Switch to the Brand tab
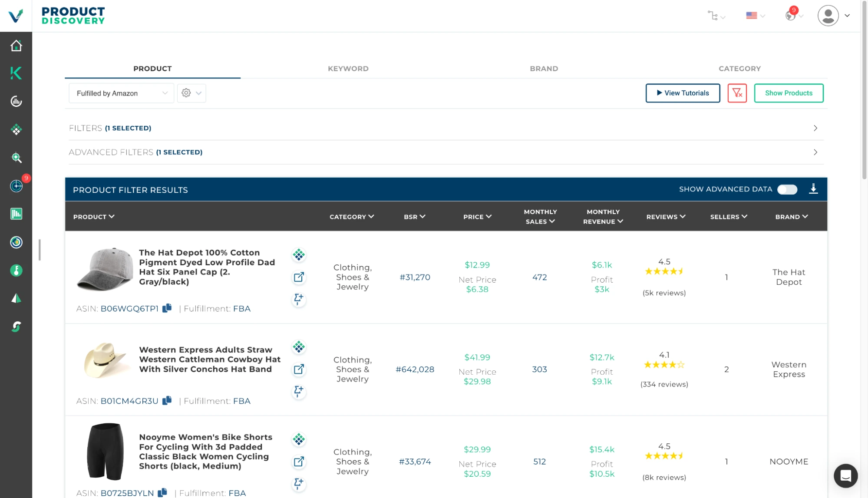This screenshot has height=498, width=868. pyautogui.click(x=544, y=69)
